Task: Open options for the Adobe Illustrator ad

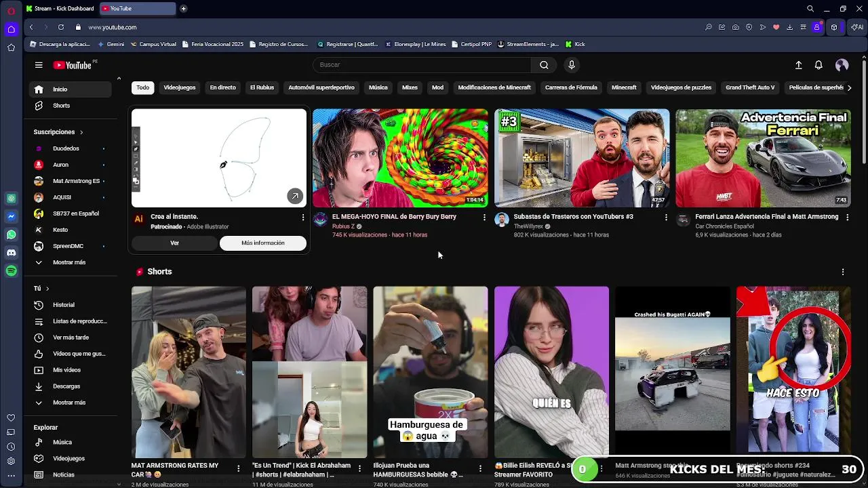Action: point(303,218)
